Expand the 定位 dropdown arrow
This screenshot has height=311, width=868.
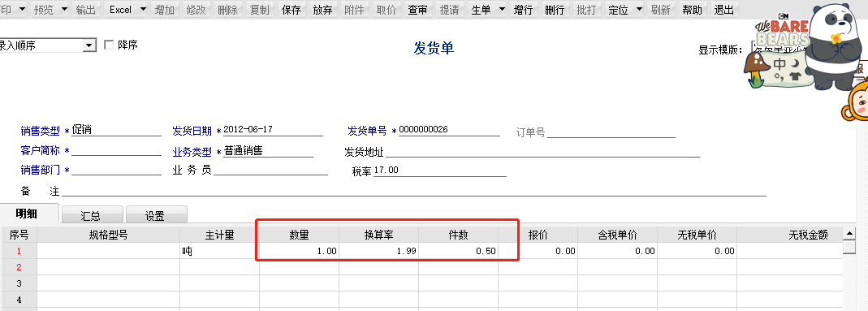[639, 10]
